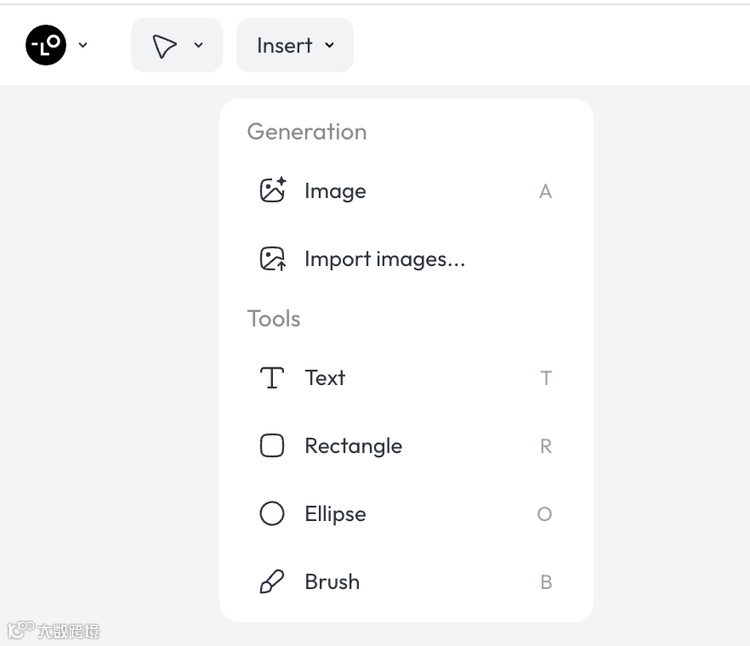This screenshot has height=646, width=750.
Task: Pick the Text tool T icon
Action: pos(272,378)
